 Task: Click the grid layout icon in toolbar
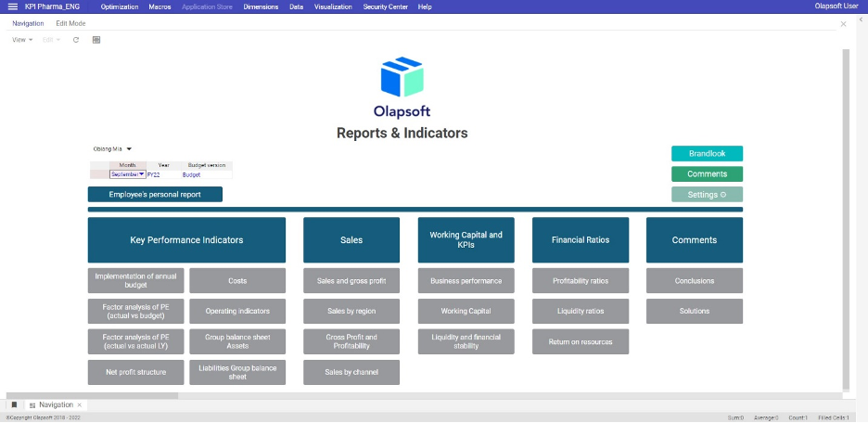point(96,40)
